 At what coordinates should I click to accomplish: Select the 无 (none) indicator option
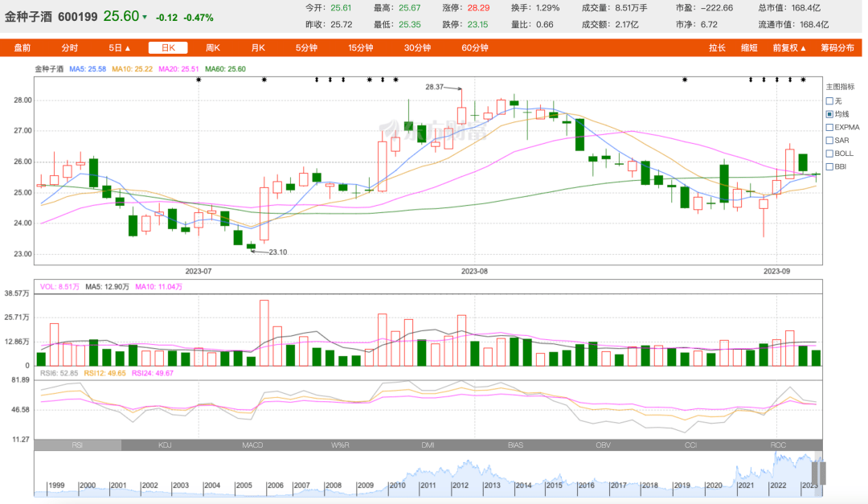[829, 100]
